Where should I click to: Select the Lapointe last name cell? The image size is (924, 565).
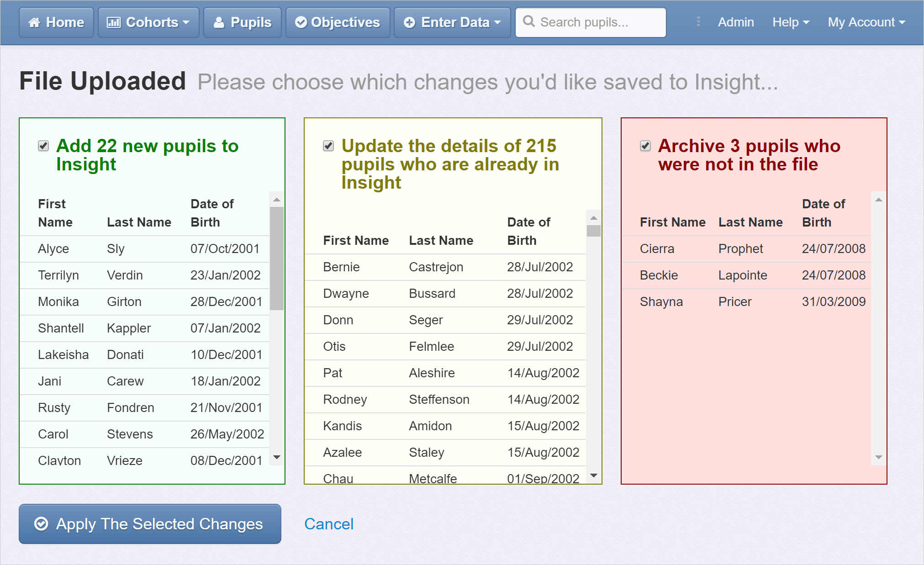[743, 275]
